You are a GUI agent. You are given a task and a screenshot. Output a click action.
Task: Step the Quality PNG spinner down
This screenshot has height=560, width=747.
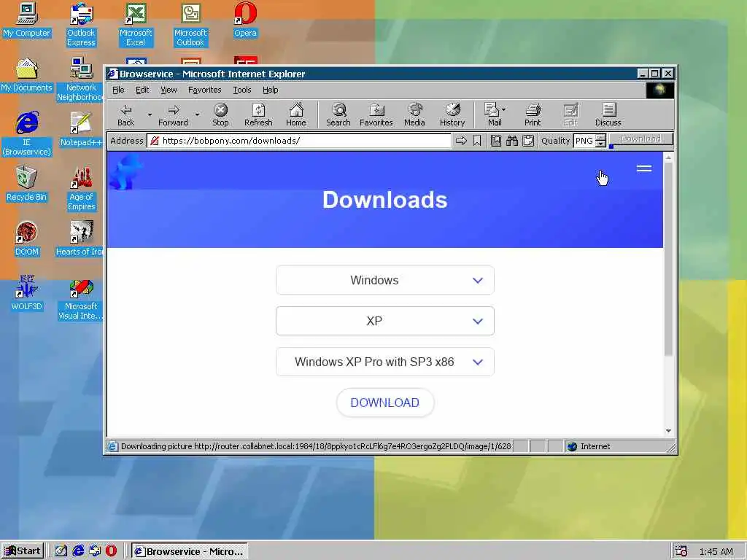(x=601, y=144)
